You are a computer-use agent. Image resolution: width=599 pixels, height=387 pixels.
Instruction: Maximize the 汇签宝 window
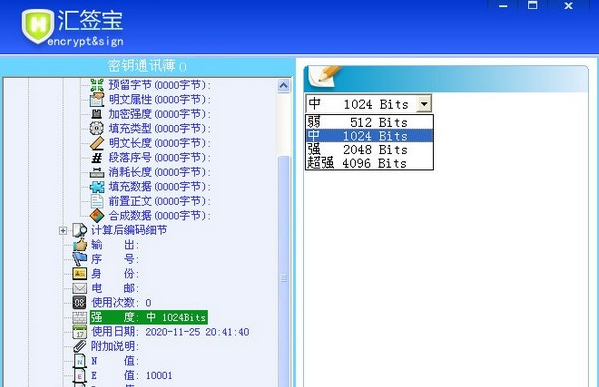tap(533, 6)
